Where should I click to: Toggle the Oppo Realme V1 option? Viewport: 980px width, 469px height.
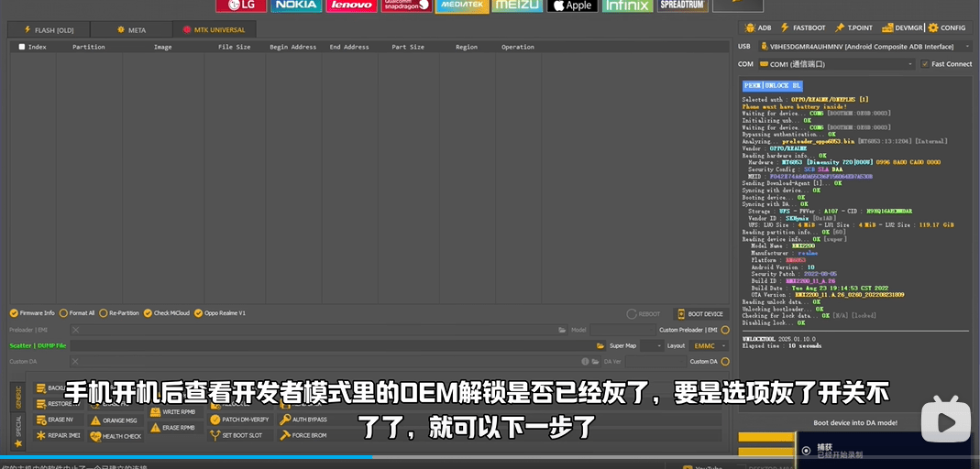[220, 313]
